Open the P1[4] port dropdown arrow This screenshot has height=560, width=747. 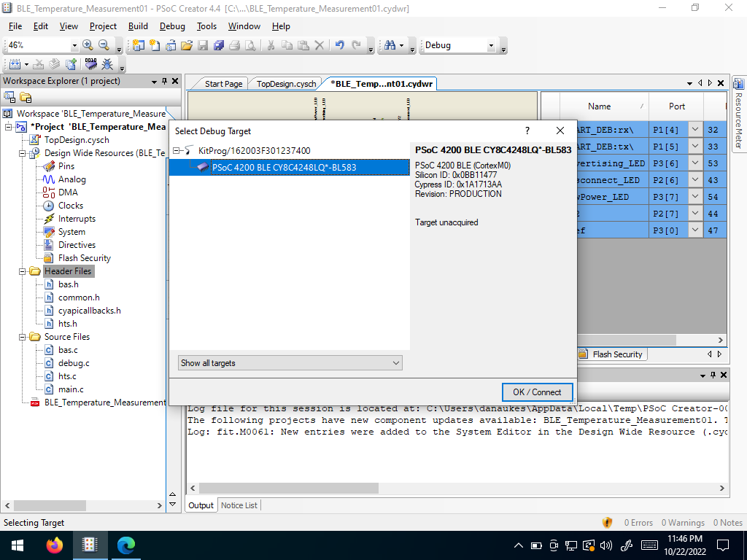(x=695, y=130)
